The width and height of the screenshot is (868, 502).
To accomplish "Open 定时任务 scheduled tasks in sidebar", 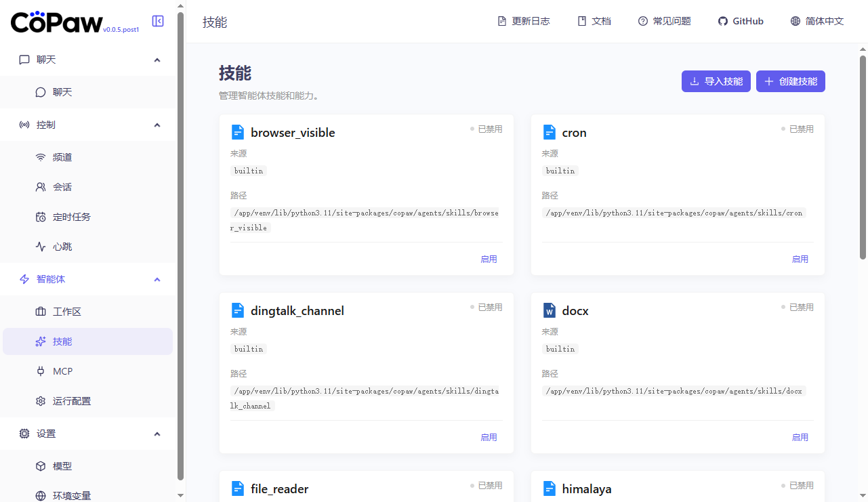I will coord(72,217).
